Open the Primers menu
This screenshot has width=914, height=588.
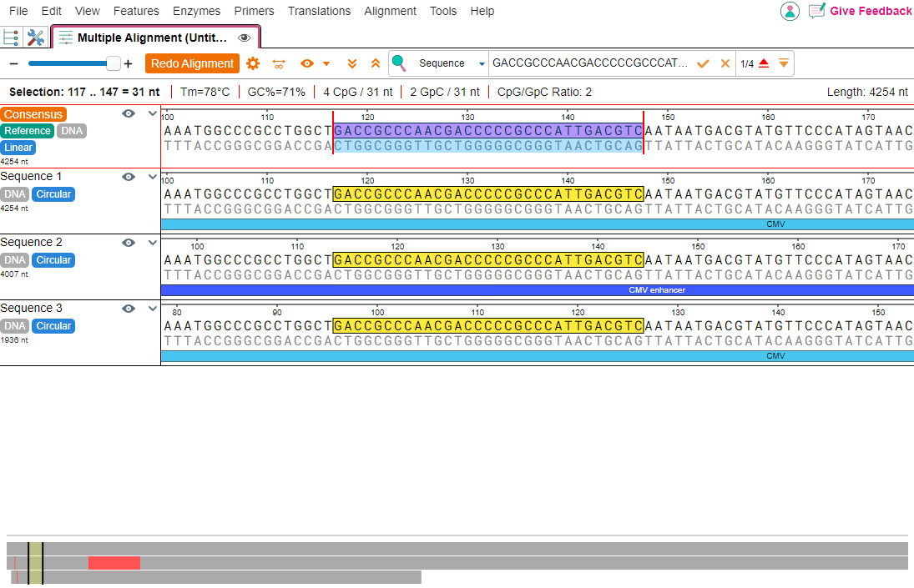click(254, 11)
